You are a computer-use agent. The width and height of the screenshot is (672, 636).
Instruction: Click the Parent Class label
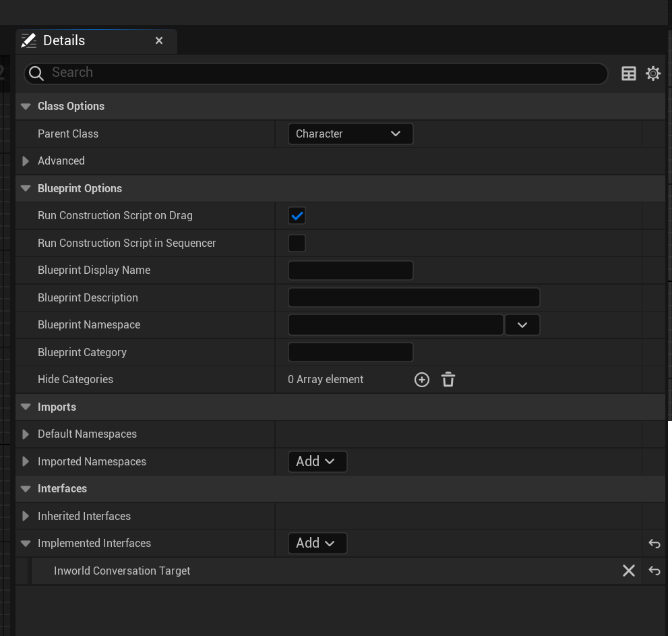point(67,134)
